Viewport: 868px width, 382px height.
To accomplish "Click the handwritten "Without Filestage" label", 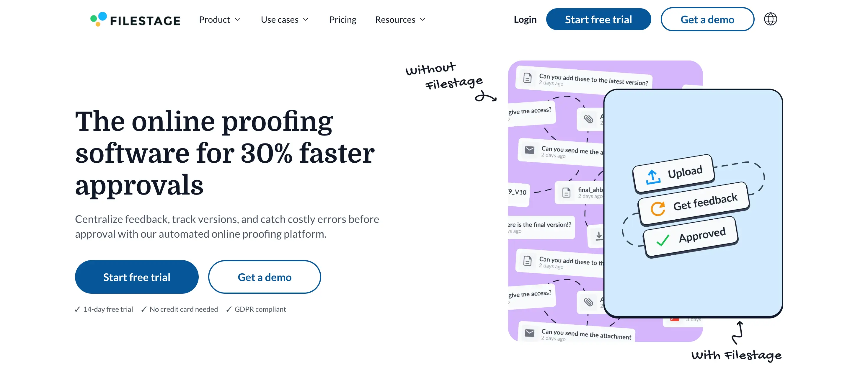I will (x=444, y=76).
